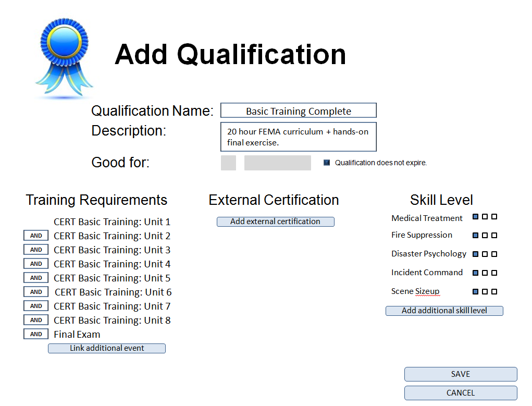Click the Fire Suppression skill label

click(x=422, y=235)
